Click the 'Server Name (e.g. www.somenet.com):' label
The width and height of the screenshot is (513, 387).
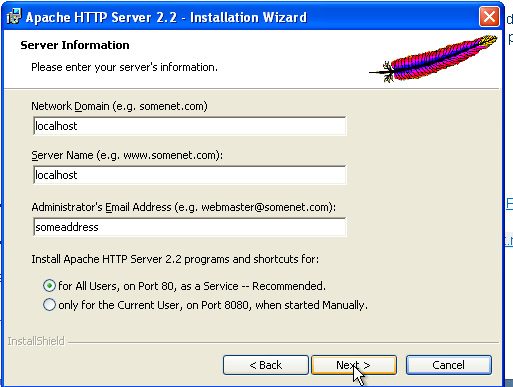click(127, 155)
